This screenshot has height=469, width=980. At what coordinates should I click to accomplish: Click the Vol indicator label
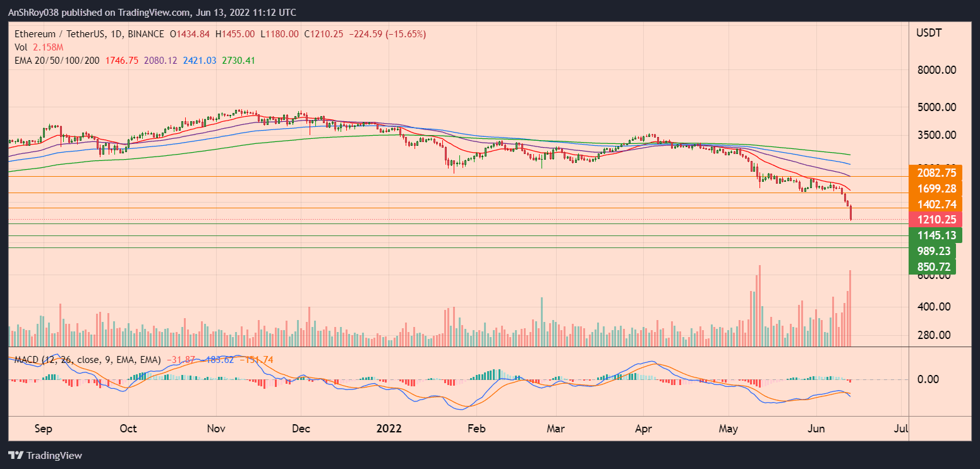pyautogui.click(x=20, y=47)
